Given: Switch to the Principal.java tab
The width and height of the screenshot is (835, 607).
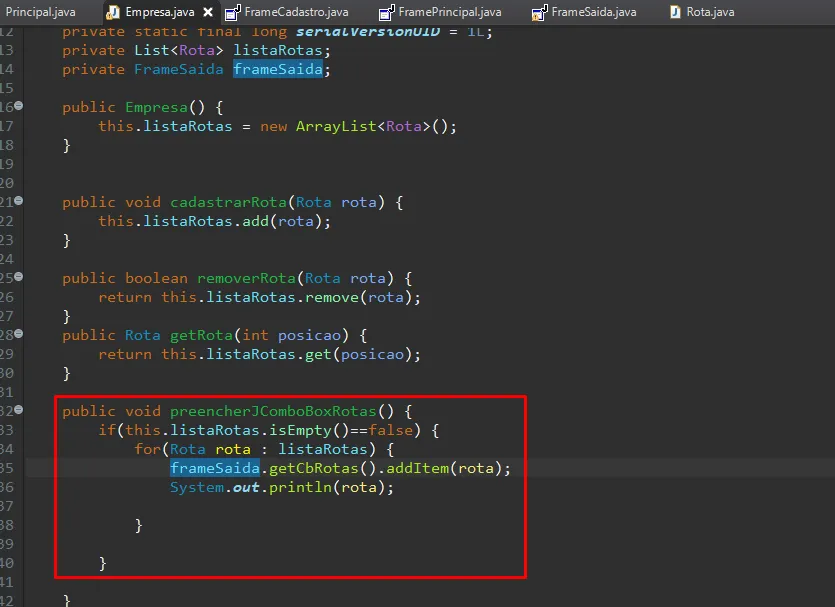Looking at the screenshot, I should (40, 12).
